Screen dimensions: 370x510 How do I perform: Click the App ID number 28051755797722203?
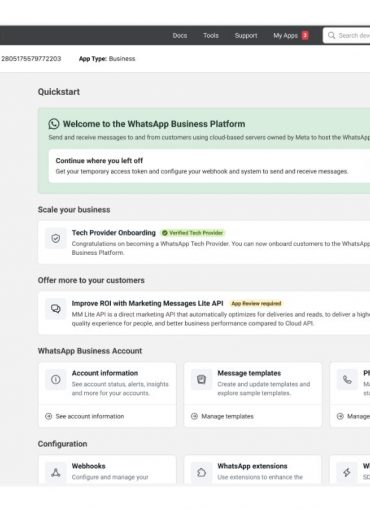[31, 59]
